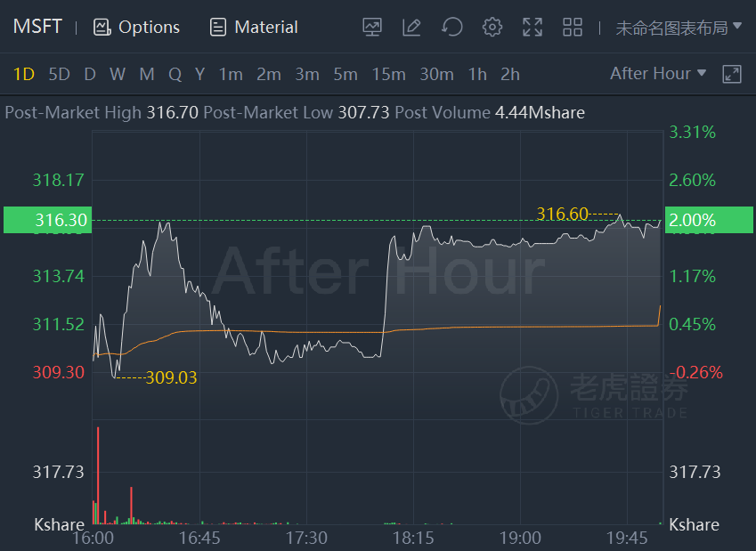The height and width of the screenshot is (551, 756).
Task: Click the Options chart icon
Action: 102,27
